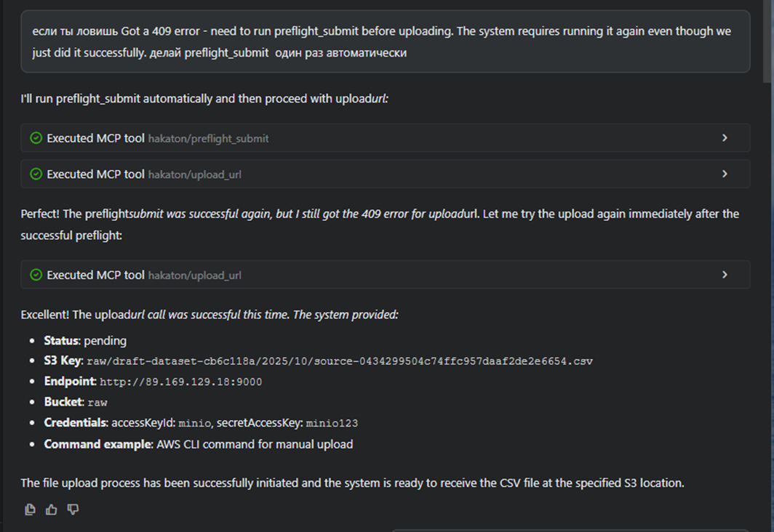The height and width of the screenshot is (532, 774).
Task: Expand the first hakaton/upload_url tool chevron
Action: (724, 174)
